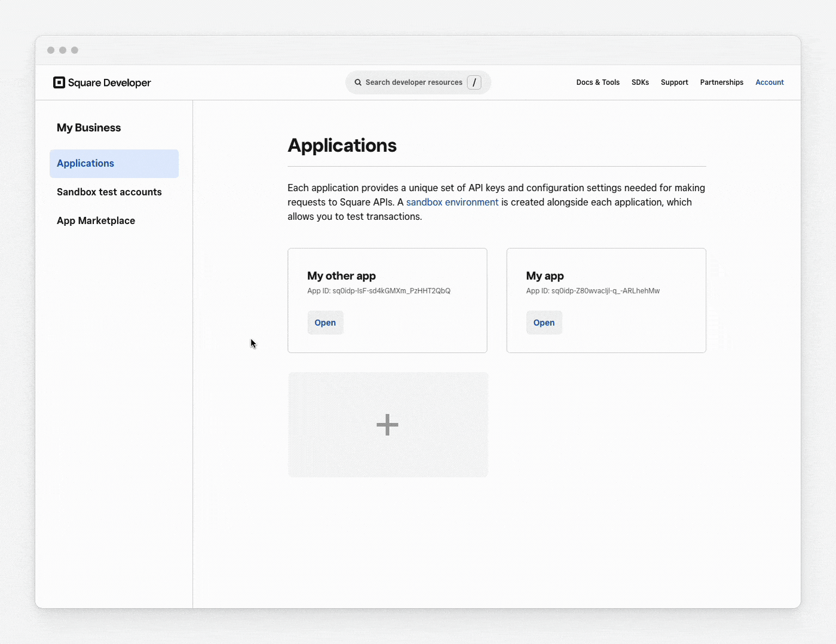Open the My app application

coord(544,323)
